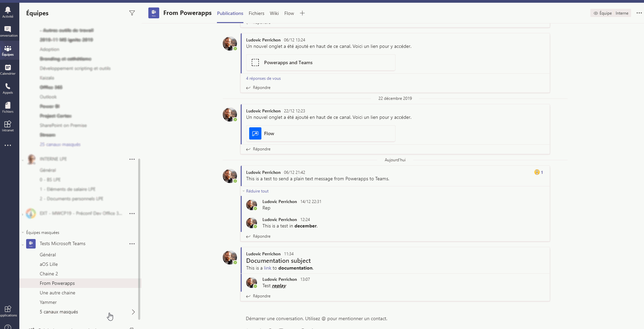Open the Flow tab in the channel header
644x329 pixels.
tap(289, 13)
